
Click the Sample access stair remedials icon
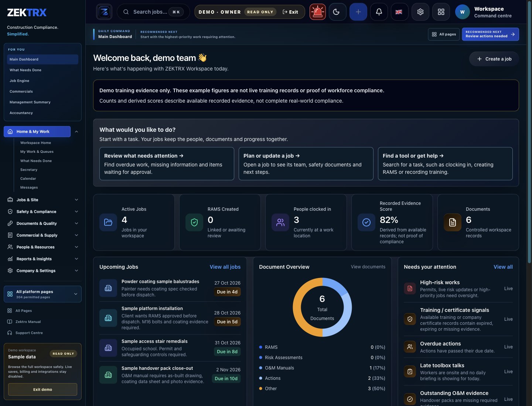(x=108, y=348)
